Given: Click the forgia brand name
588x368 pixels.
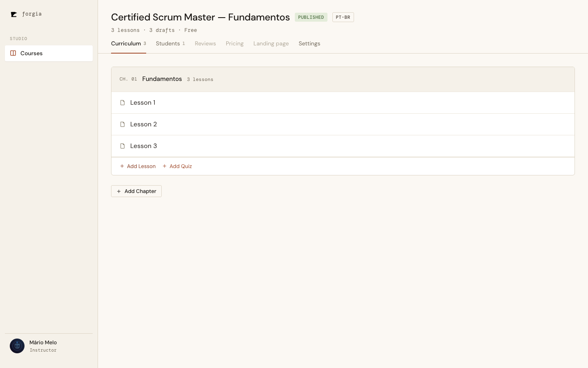Looking at the screenshot, I should click(32, 14).
